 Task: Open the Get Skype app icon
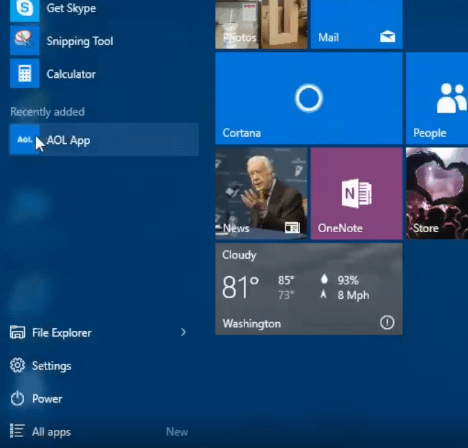coord(25,10)
